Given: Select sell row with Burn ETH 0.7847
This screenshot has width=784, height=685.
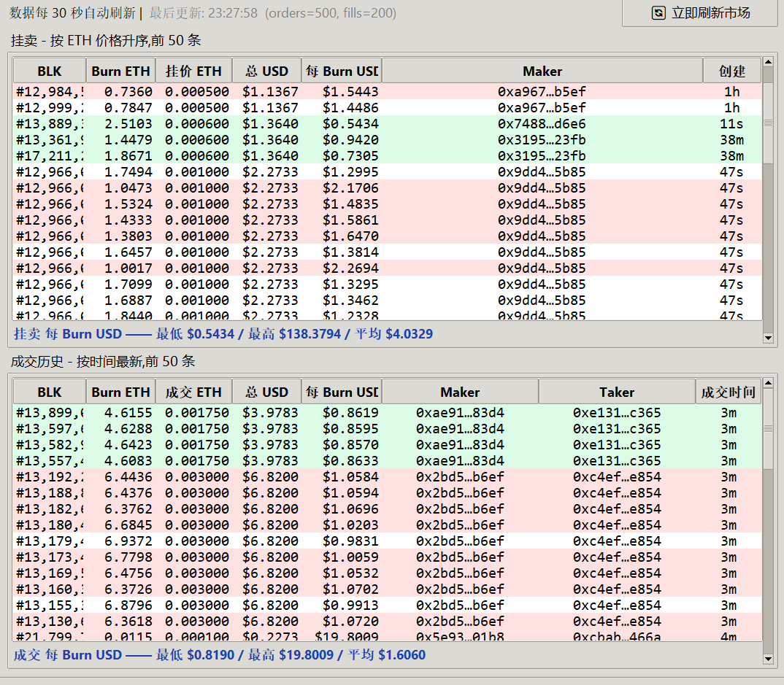Looking at the screenshot, I should [388, 107].
